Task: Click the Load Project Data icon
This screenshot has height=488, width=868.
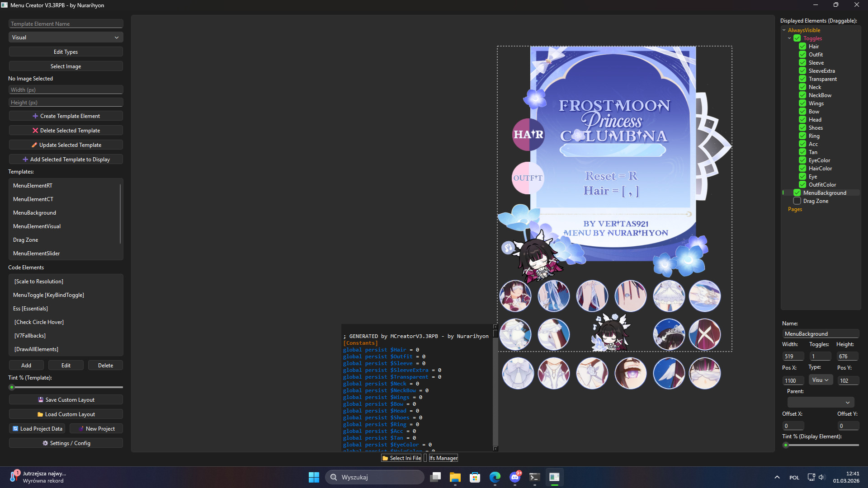Action: click(15, 429)
